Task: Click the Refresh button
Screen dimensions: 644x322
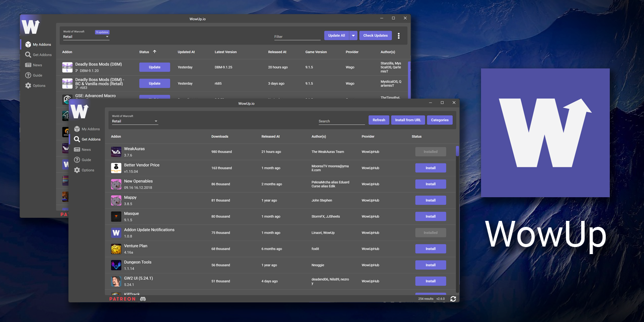Action: [x=379, y=120]
